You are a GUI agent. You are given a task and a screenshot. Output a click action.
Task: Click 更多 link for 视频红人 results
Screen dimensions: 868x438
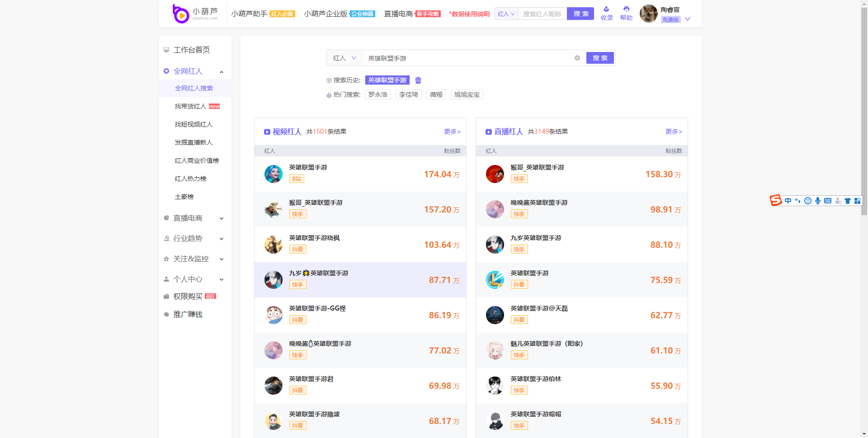452,132
